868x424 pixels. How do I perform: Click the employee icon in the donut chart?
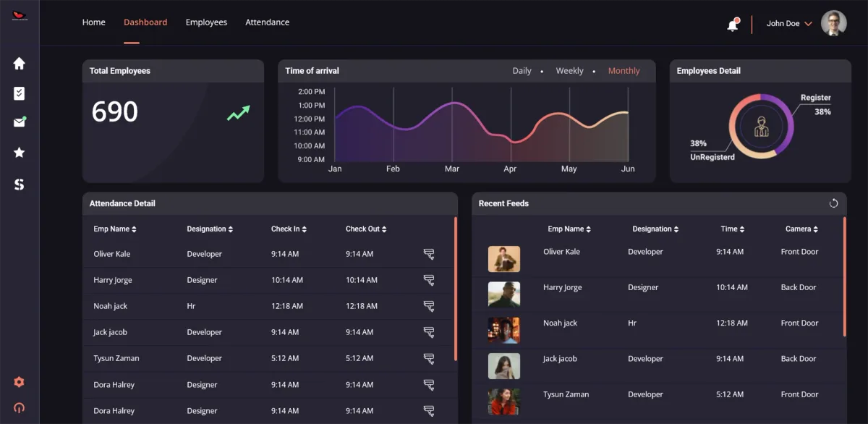[x=761, y=127]
